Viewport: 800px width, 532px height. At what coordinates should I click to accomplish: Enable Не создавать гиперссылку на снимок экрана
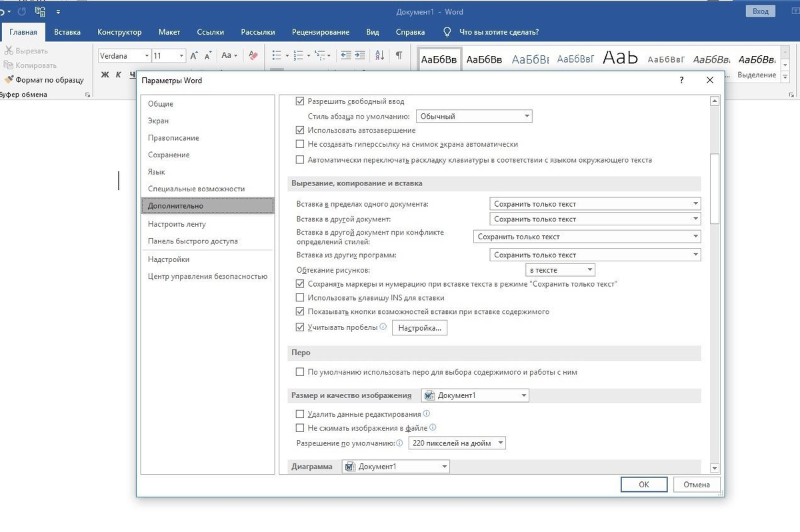(300, 144)
